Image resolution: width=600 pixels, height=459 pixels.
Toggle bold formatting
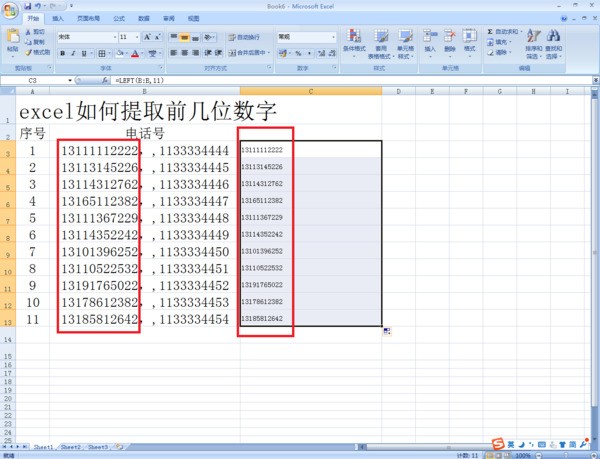[x=62, y=52]
